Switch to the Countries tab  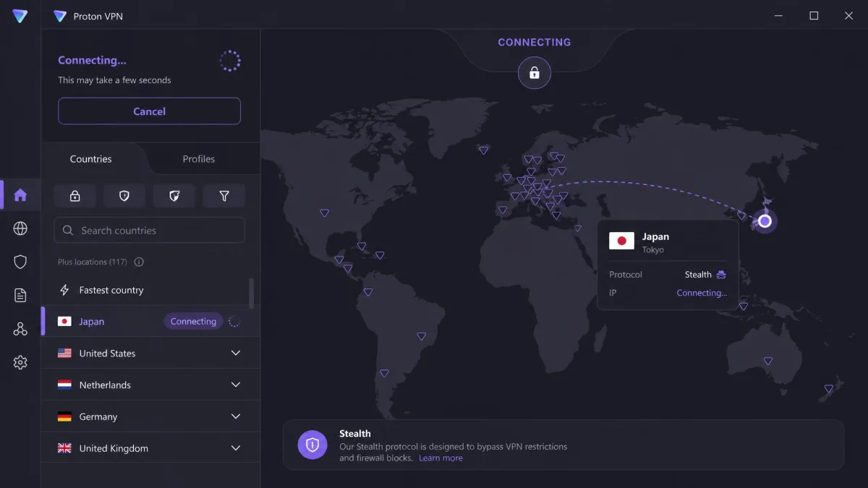(x=91, y=159)
